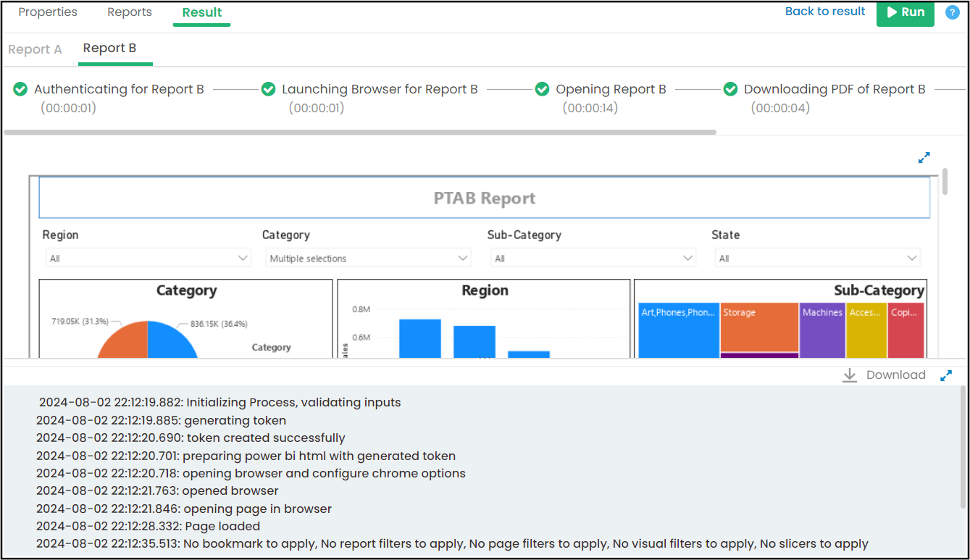Select the Storage tile in Sub-Category treemap
The height and width of the screenshot is (560, 970).
coord(760,327)
